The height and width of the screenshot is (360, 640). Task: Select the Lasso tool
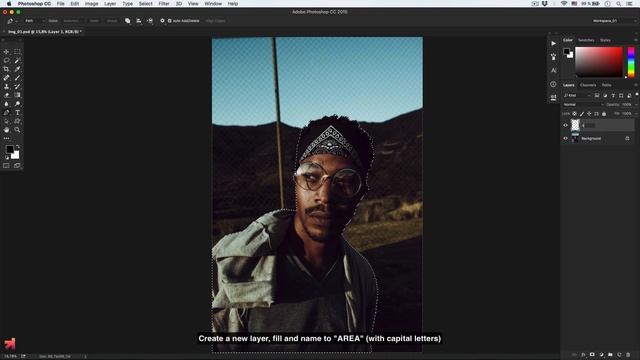6,60
